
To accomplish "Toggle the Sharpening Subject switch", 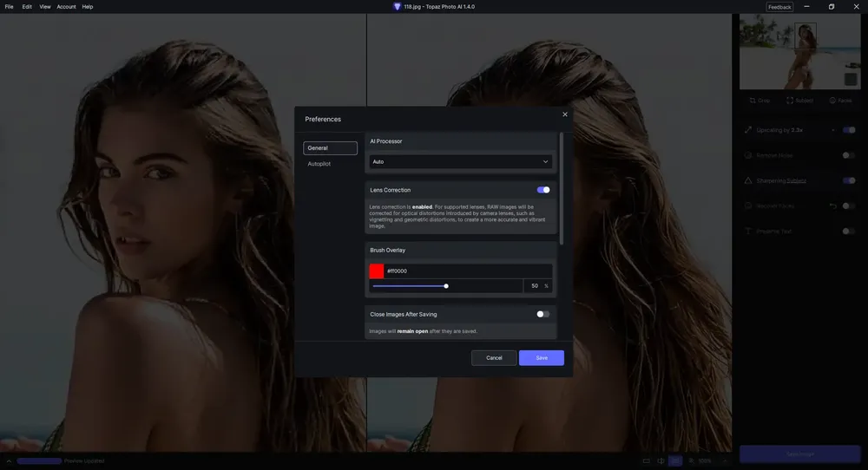I will point(849,181).
